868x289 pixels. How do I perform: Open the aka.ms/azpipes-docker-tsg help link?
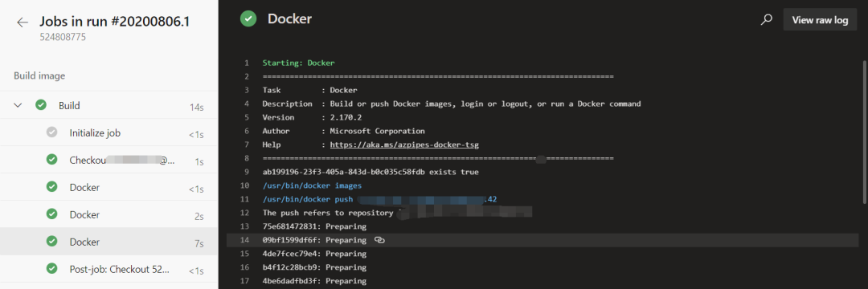(404, 144)
